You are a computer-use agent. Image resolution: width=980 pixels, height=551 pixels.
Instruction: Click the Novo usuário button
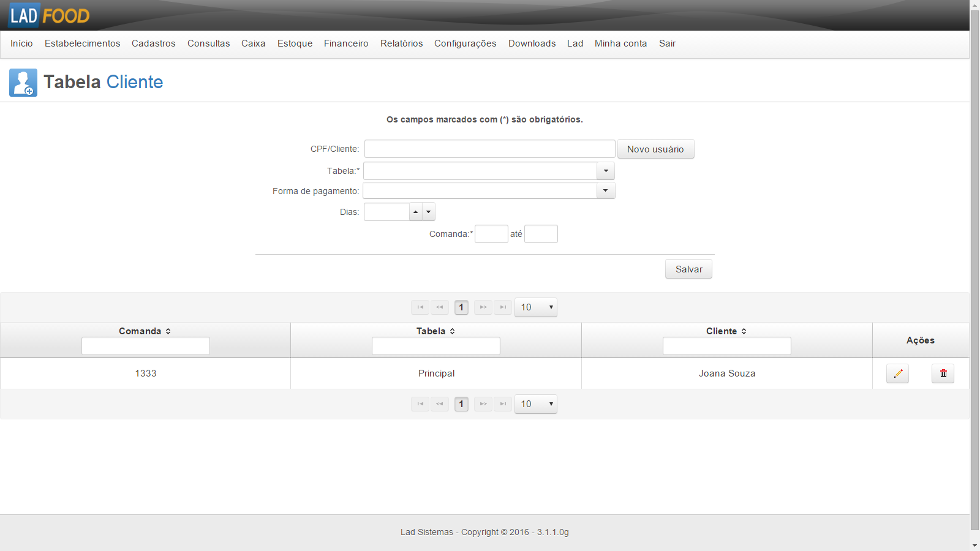(x=655, y=149)
